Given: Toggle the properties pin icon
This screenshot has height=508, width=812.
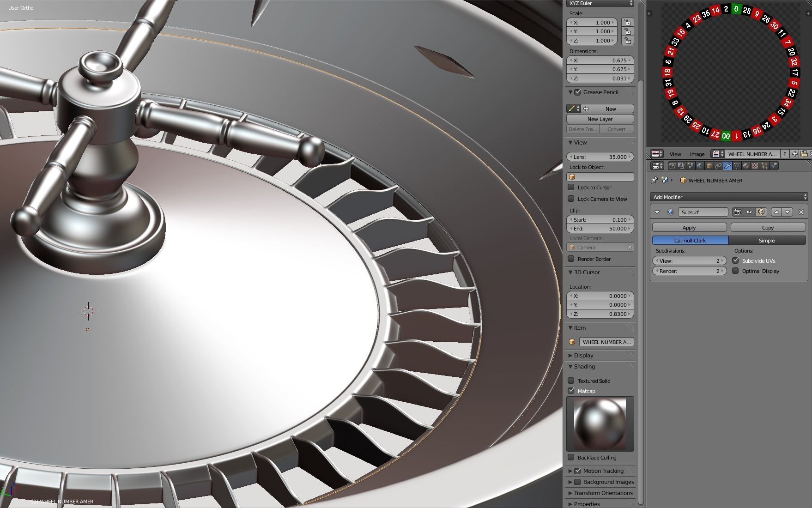Looking at the screenshot, I should [654, 180].
